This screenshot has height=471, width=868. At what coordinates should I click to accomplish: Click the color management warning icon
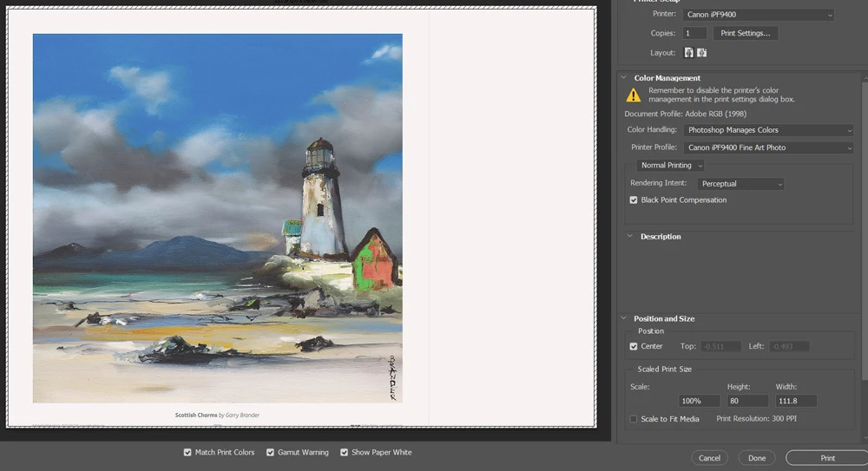click(x=634, y=95)
